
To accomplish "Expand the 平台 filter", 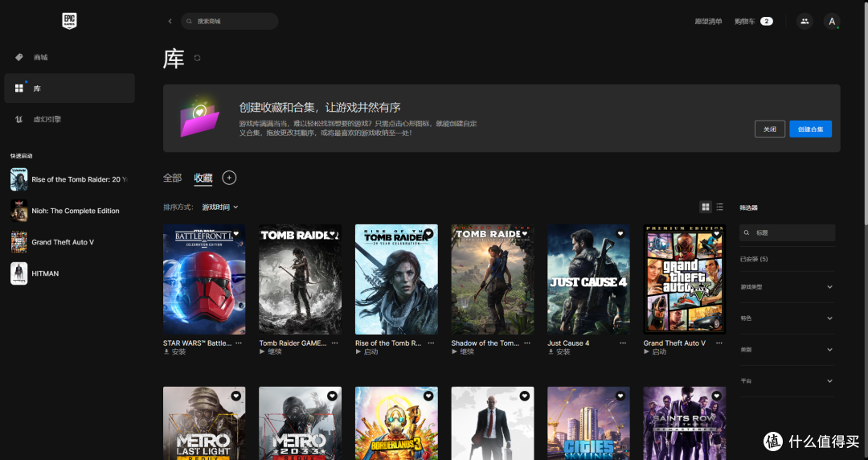I will coord(787,380).
